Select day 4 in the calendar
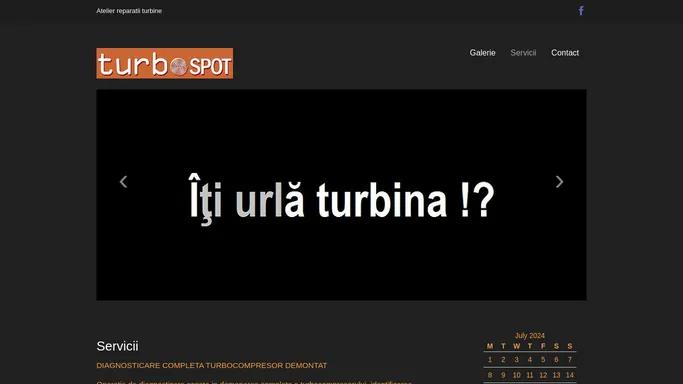Image resolution: width=683 pixels, height=384 pixels. pyautogui.click(x=530, y=360)
